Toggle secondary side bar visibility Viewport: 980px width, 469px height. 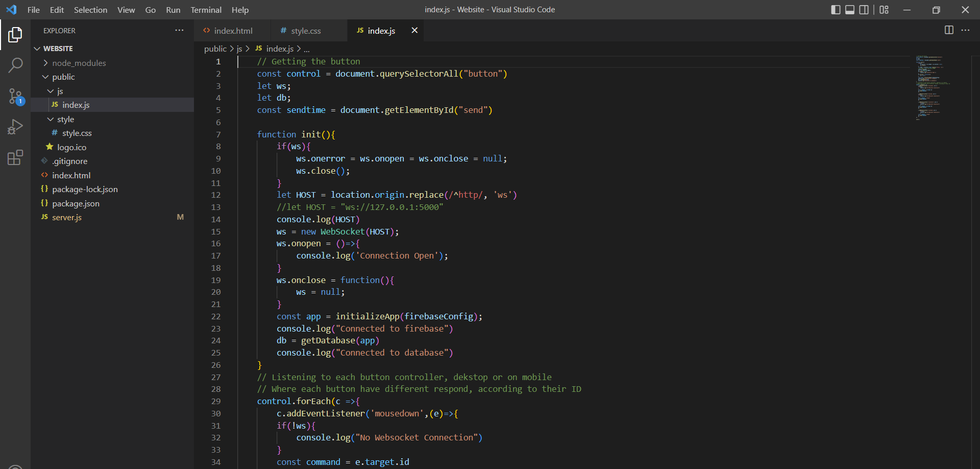click(864, 10)
